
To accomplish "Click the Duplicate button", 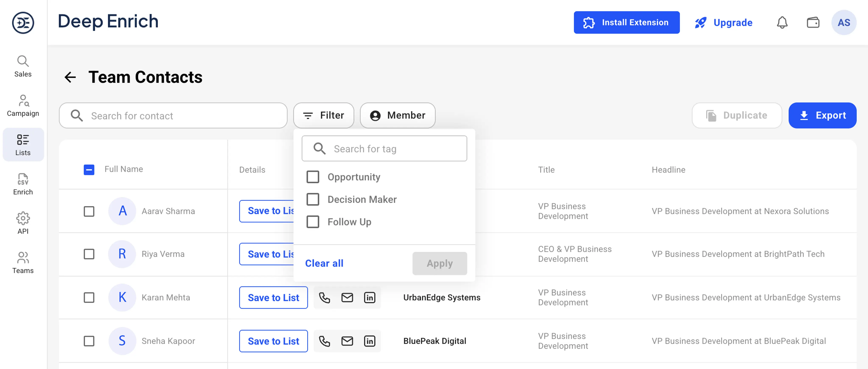I will [737, 115].
